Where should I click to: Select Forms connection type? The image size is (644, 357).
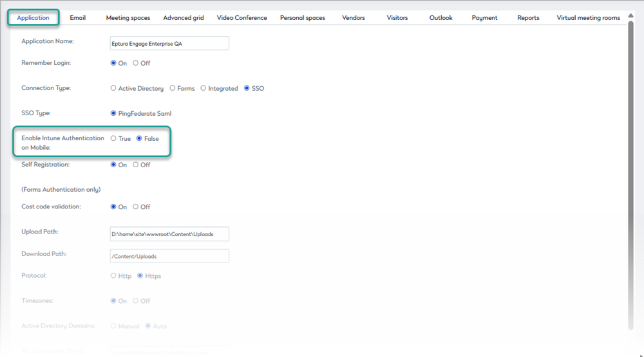(173, 88)
